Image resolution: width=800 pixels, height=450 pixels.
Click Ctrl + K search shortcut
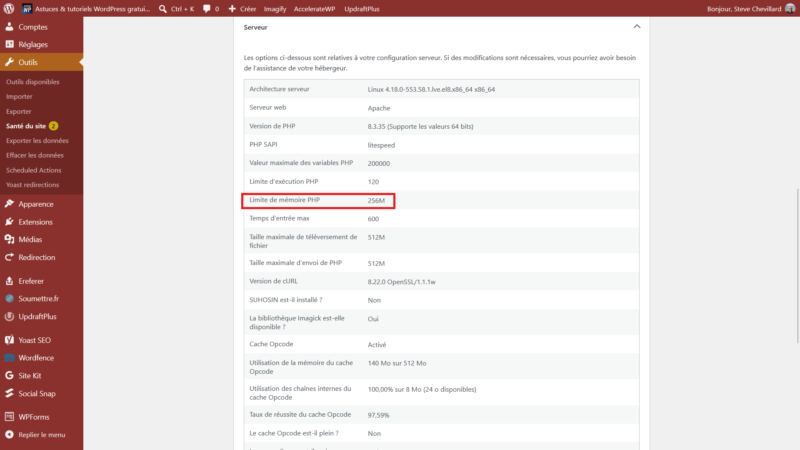click(183, 9)
